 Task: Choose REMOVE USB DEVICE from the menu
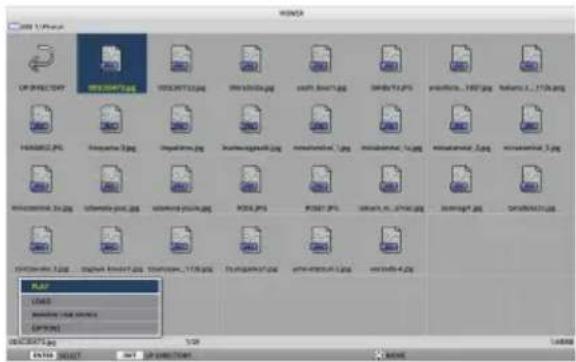[90, 315]
